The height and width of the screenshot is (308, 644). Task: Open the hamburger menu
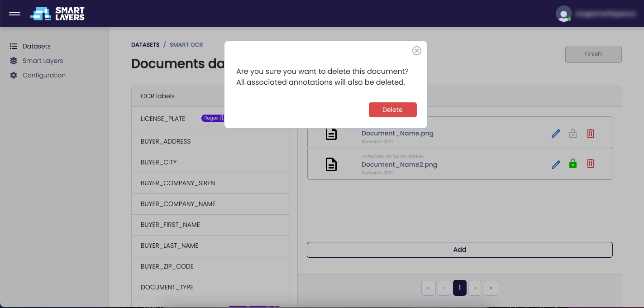[x=15, y=14]
